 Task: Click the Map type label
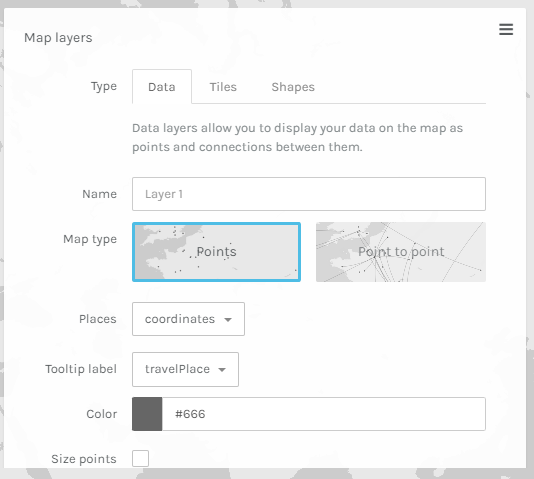[x=90, y=239]
